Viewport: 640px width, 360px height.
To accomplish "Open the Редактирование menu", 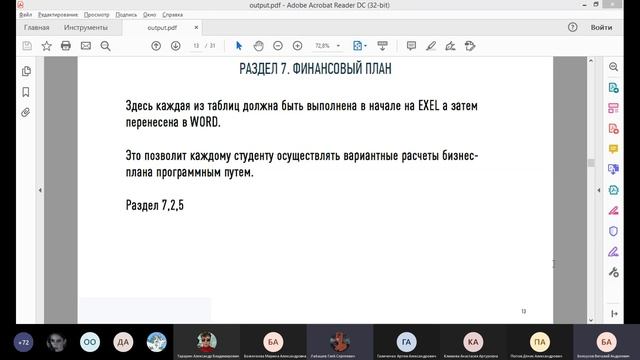I will pyautogui.click(x=58, y=15).
